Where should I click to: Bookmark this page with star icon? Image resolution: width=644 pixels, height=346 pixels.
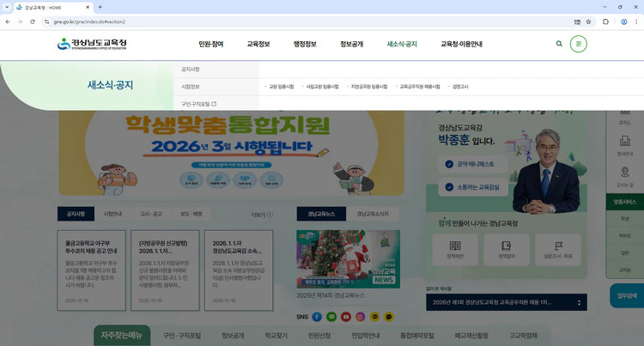[588, 21]
